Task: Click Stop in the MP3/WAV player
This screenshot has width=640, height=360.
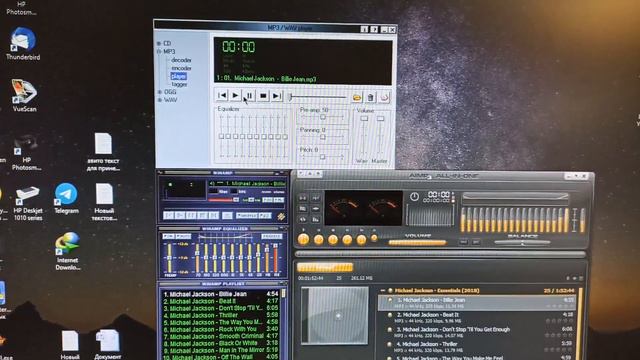Action: pos(263,96)
